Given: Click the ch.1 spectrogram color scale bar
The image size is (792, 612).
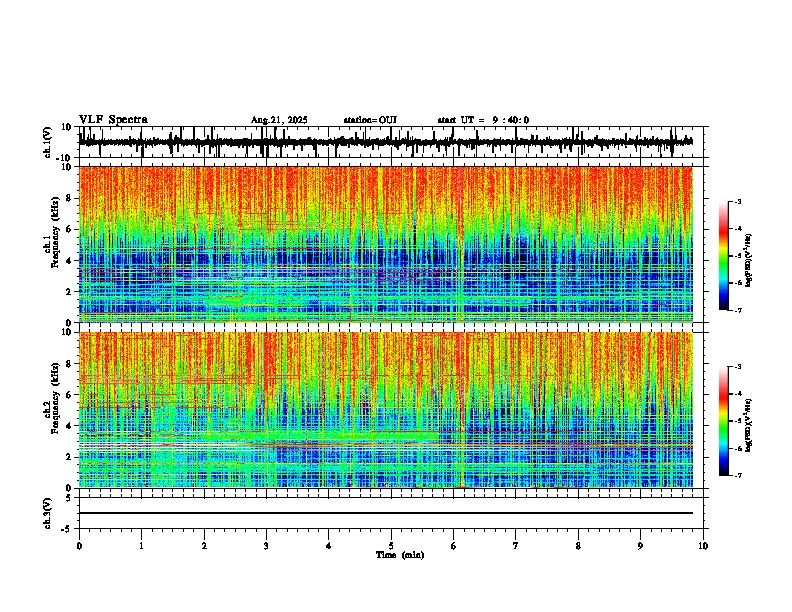Looking at the screenshot, I should coord(723,256).
